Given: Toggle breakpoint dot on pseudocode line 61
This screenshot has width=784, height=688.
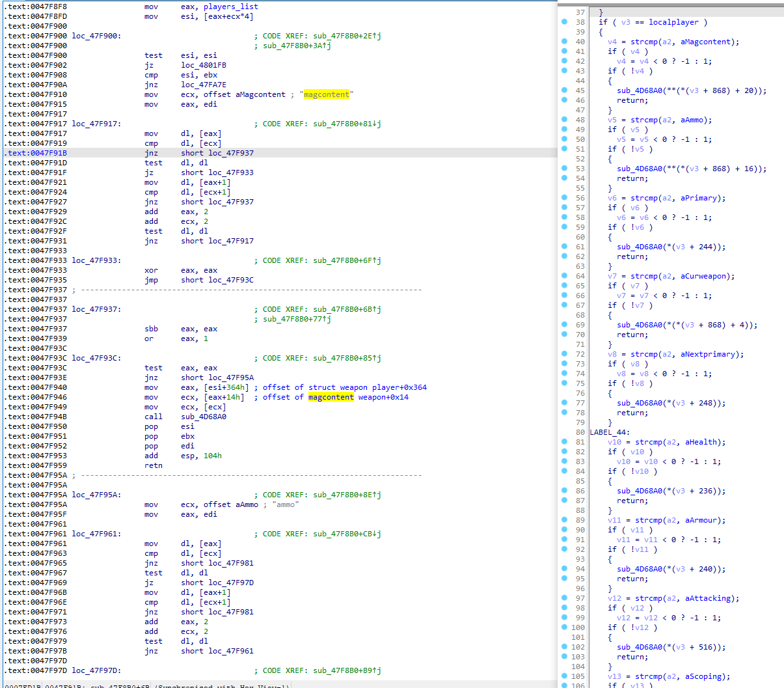Looking at the screenshot, I should point(564,247).
